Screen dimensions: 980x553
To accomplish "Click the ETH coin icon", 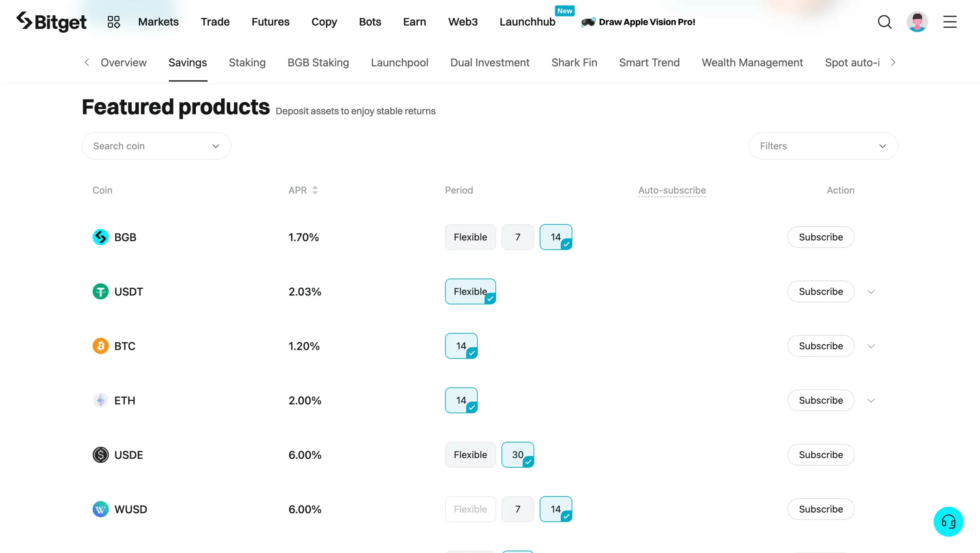I will (101, 400).
